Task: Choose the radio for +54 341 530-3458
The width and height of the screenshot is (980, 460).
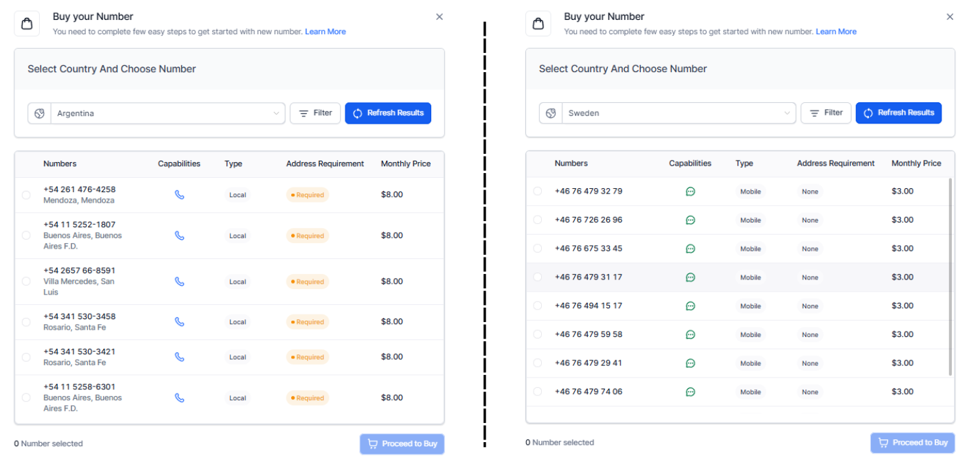Action: coord(26,322)
